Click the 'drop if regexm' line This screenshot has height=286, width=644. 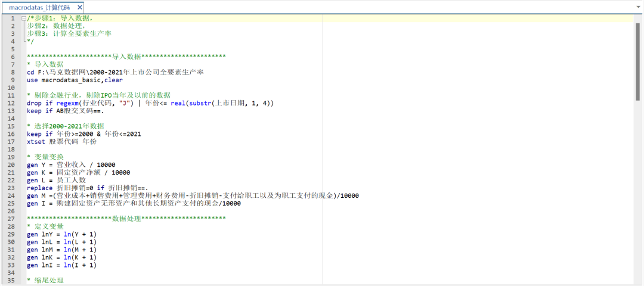(150, 104)
